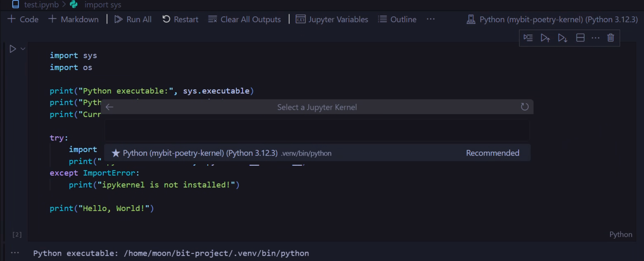
Task: Refresh the Jupyter kernel list
Action: click(524, 107)
